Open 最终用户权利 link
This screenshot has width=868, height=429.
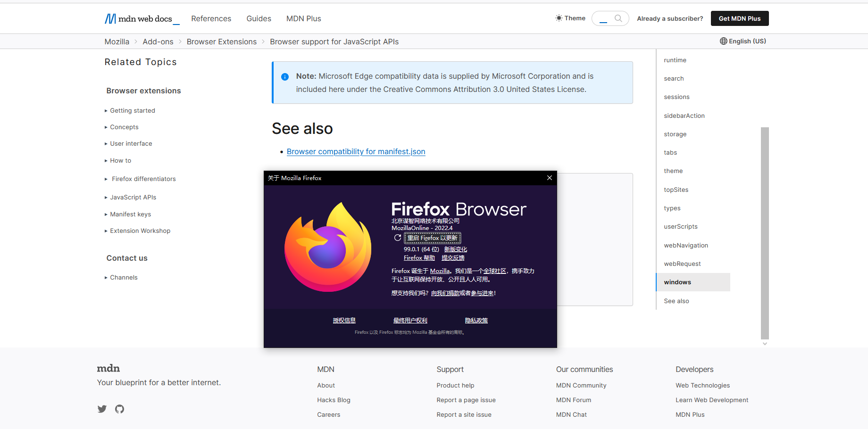tap(410, 321)
